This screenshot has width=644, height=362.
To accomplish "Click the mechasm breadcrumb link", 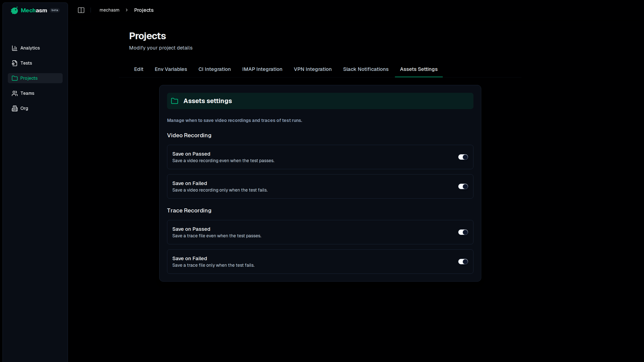I will 109,10.
